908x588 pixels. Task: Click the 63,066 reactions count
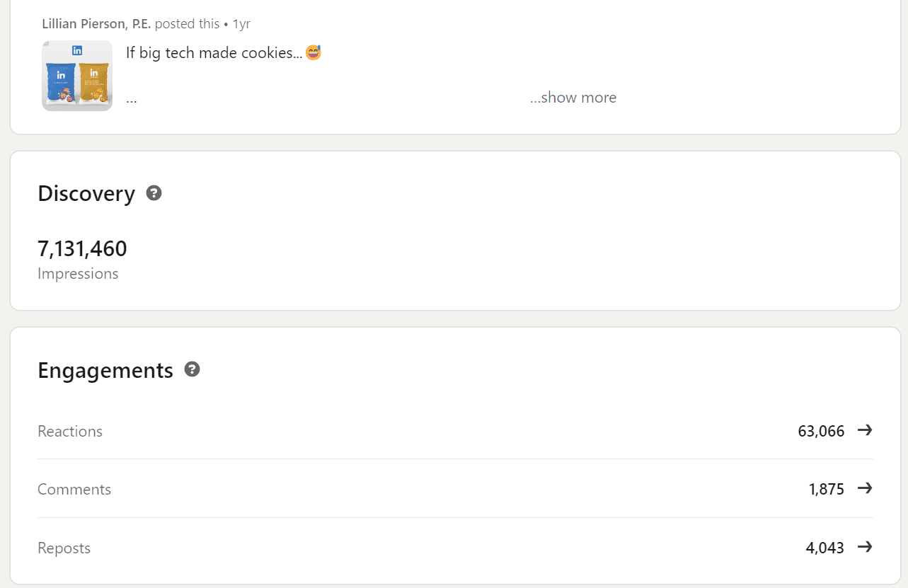(x=821, y=431)
